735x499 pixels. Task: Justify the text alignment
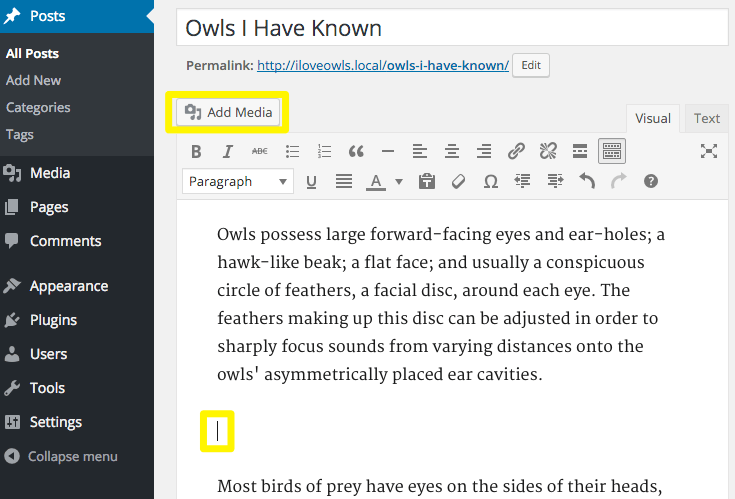[344, 181]
